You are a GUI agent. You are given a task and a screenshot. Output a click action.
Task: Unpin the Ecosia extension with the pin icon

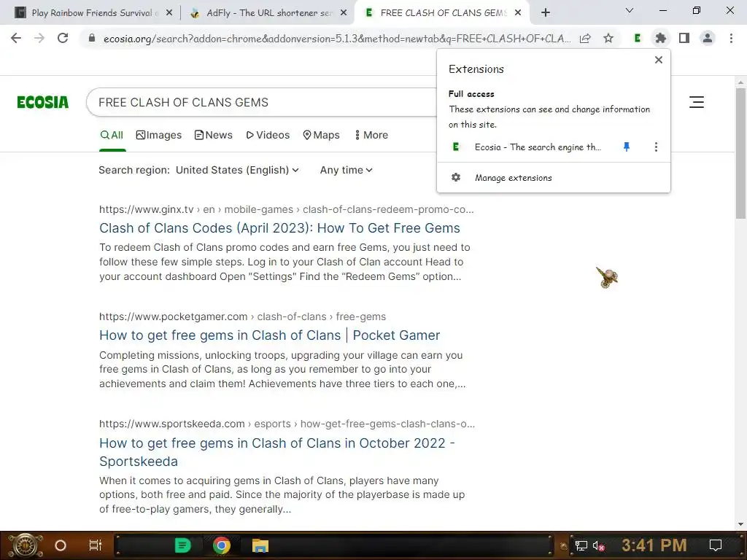(x=627, y=147)
